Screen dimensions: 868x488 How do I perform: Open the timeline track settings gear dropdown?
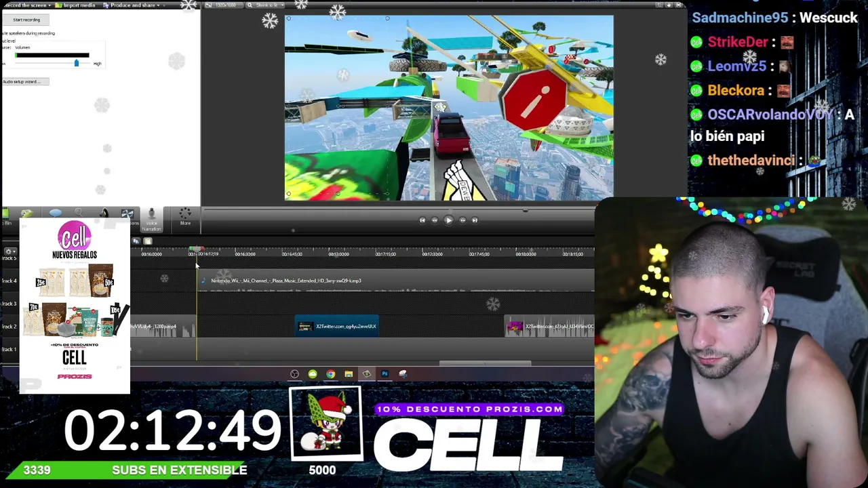pyautogui.click(x=9, y=251)
